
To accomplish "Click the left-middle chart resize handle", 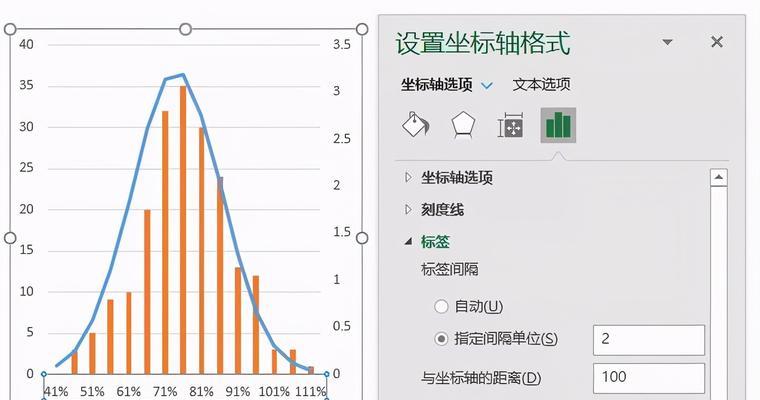I will [x=10, y=238].
